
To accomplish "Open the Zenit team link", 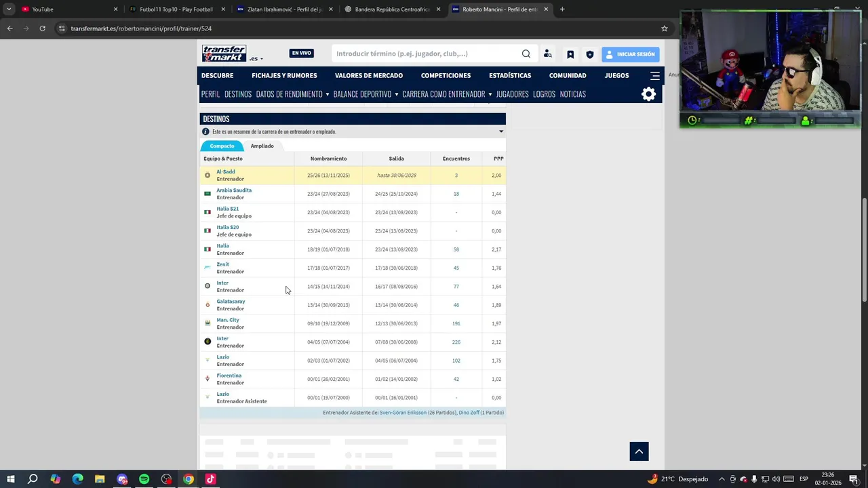I will 222,264.
